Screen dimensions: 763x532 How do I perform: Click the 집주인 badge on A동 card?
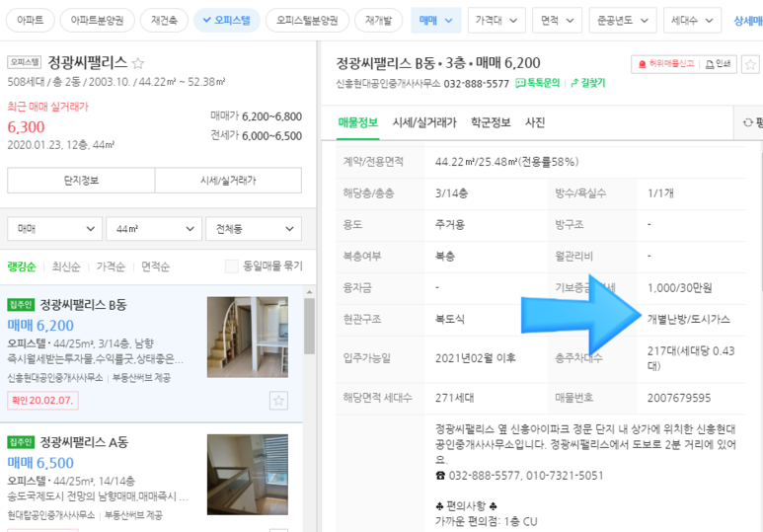(21, 442)
